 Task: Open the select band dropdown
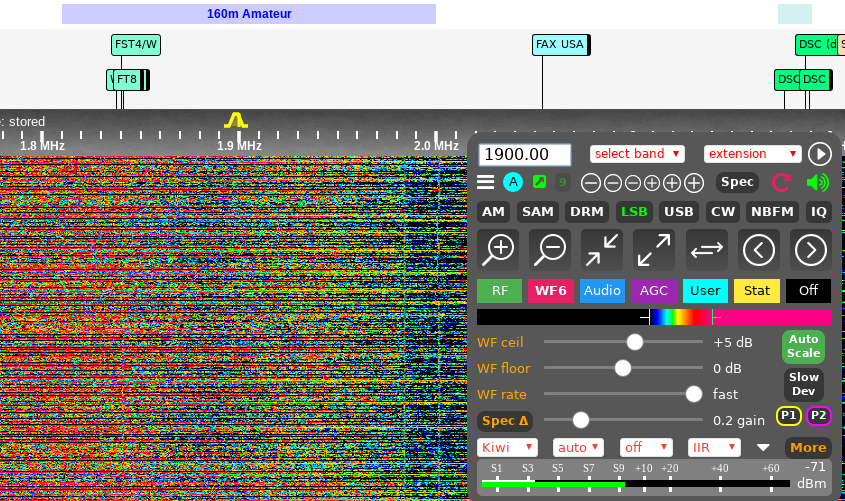click(637, 154)
